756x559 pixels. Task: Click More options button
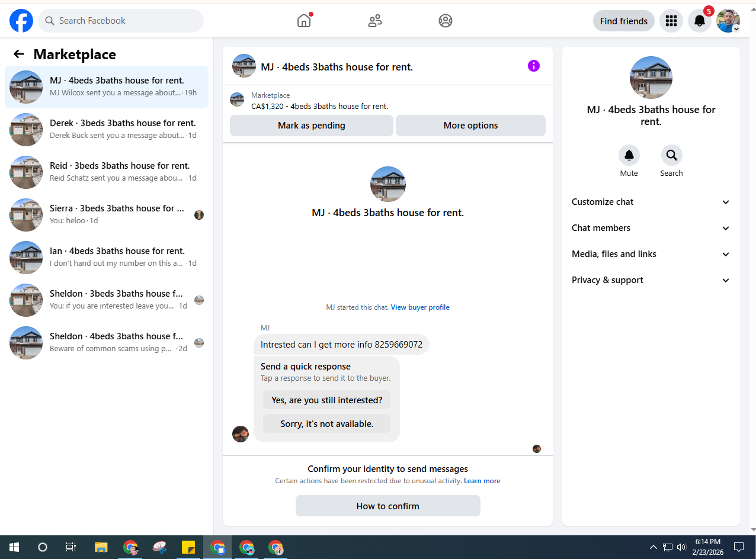[x=470, y=126]
